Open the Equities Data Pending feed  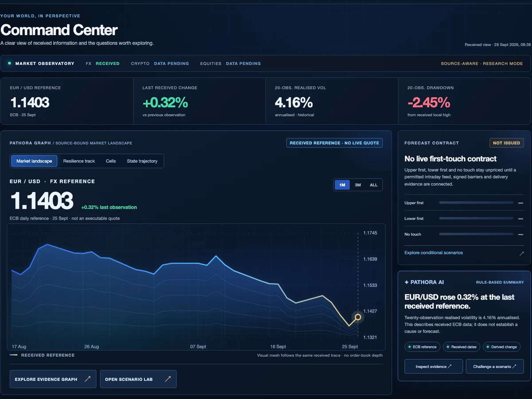231,63
